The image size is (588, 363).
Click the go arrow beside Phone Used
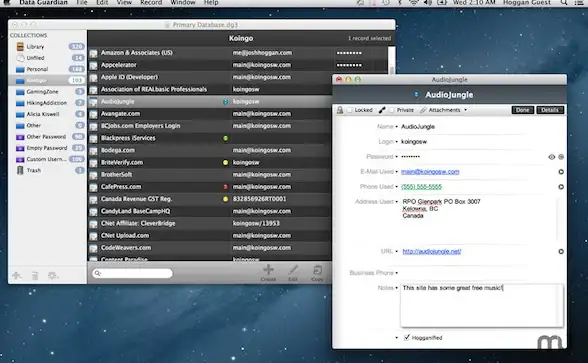coord(561,187)
